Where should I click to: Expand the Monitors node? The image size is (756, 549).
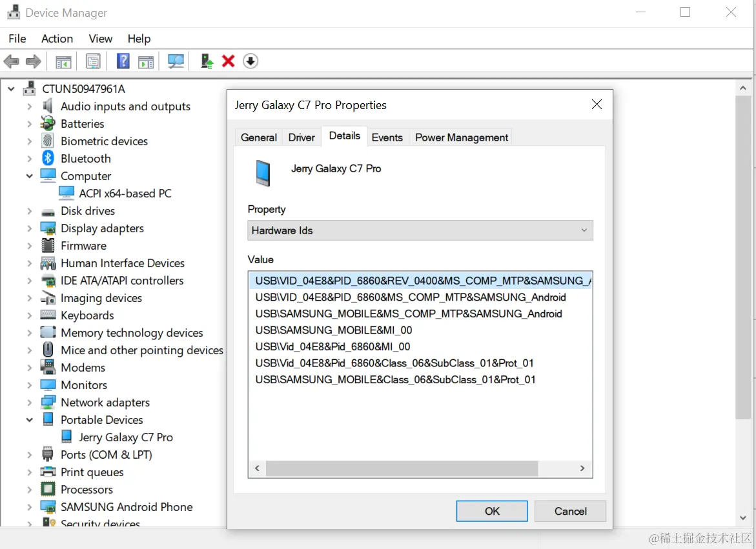click(x=30, y=384)
